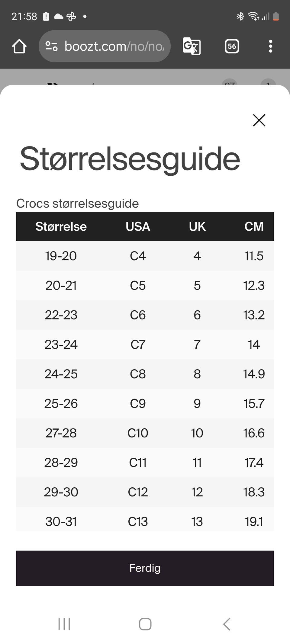Open the three-dot browser menu
Image resolution: width=290 pixels, height=644 pixels.
click(270, 46)
